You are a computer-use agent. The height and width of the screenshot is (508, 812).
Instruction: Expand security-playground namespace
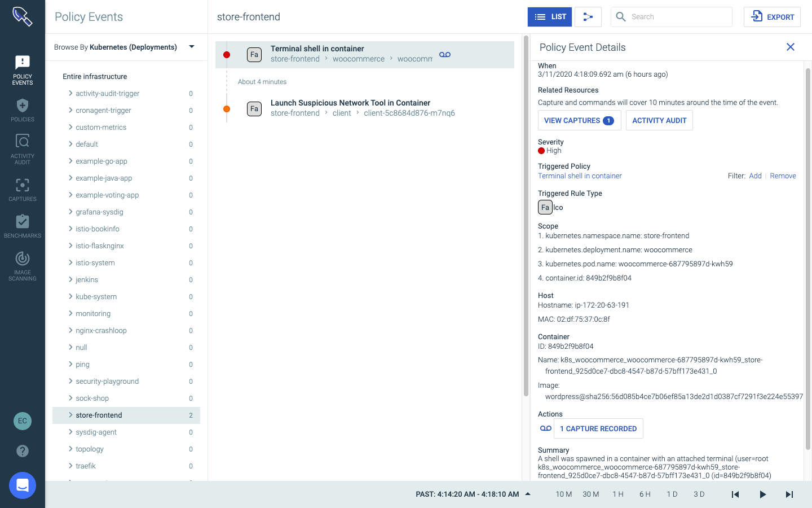tap(70, 381)
